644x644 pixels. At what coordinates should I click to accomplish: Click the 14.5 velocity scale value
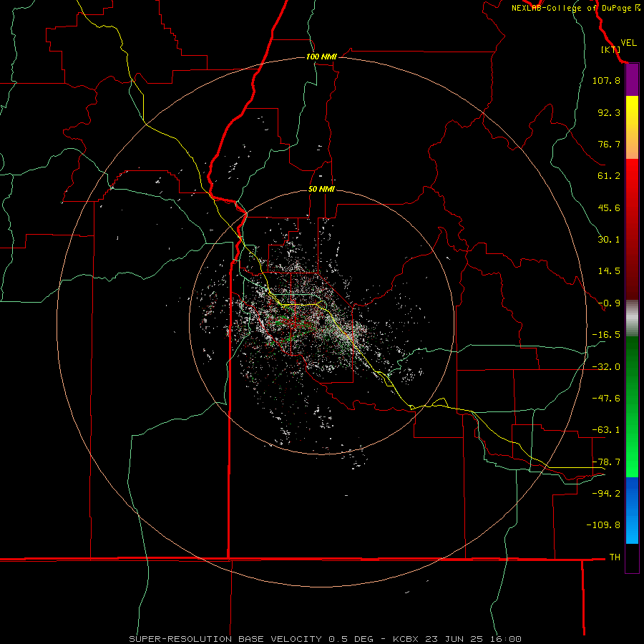click(x=609, y=271)
